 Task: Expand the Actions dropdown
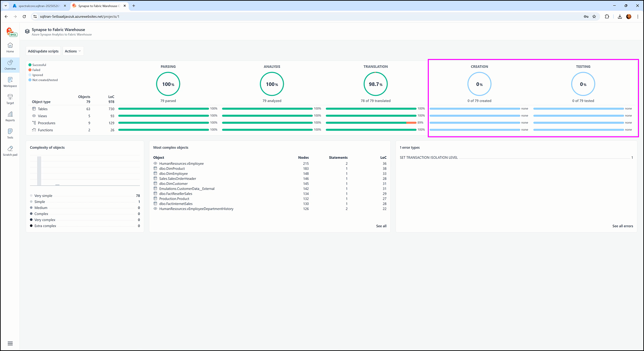(x=73, y=51)
